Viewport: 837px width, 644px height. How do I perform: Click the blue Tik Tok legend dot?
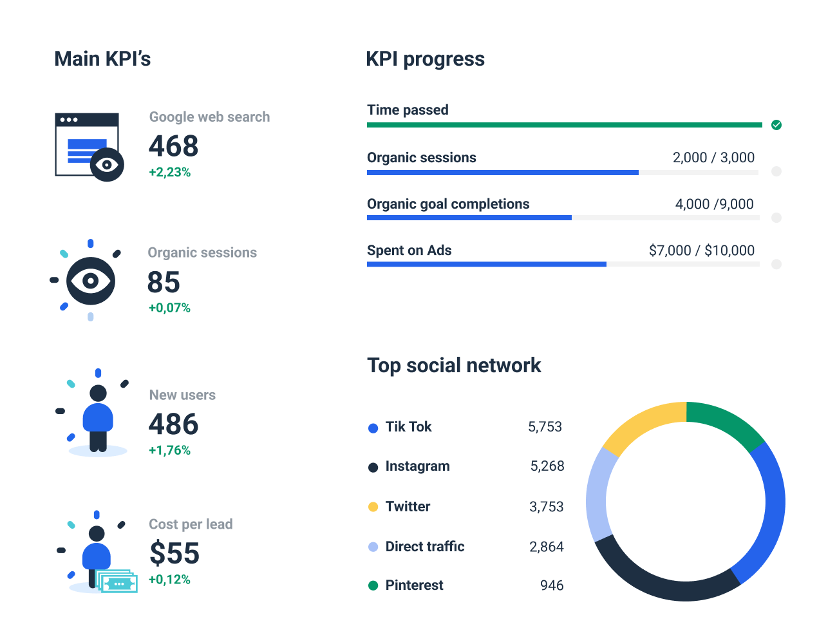coord(373,428)
